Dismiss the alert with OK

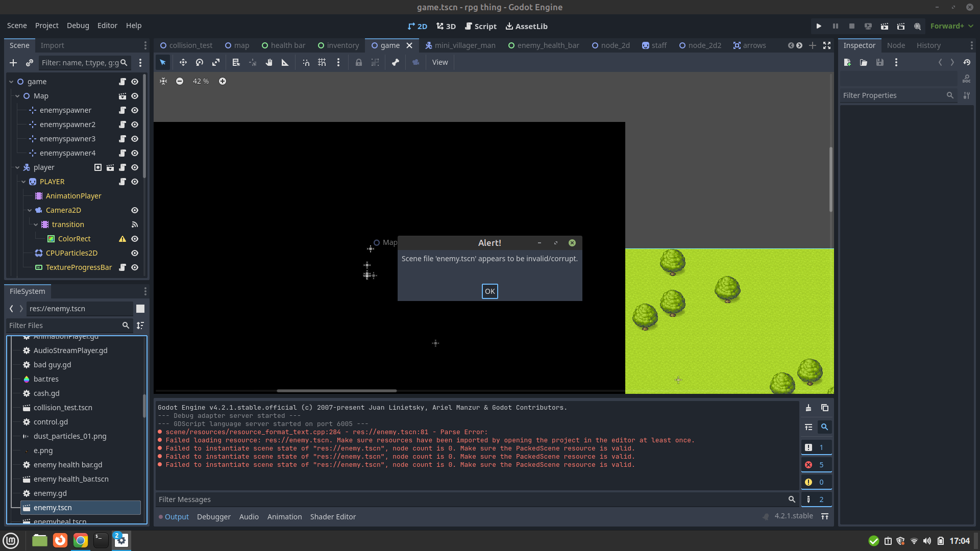click(490, 291)
